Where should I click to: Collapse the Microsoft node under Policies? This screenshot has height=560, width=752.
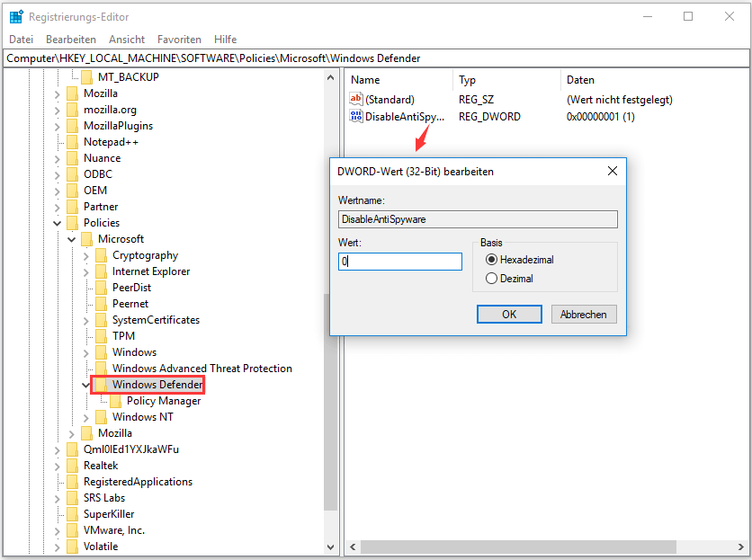pyautogui.click(x=71, y=239)
